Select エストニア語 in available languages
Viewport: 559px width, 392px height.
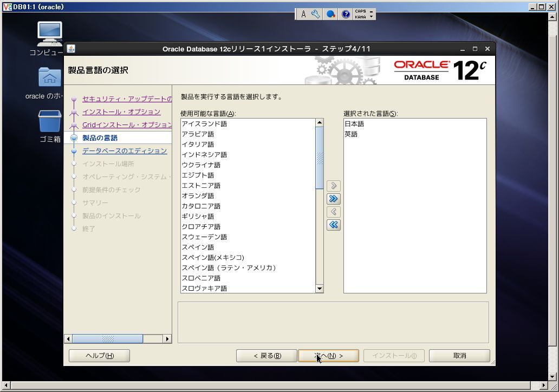248,186
